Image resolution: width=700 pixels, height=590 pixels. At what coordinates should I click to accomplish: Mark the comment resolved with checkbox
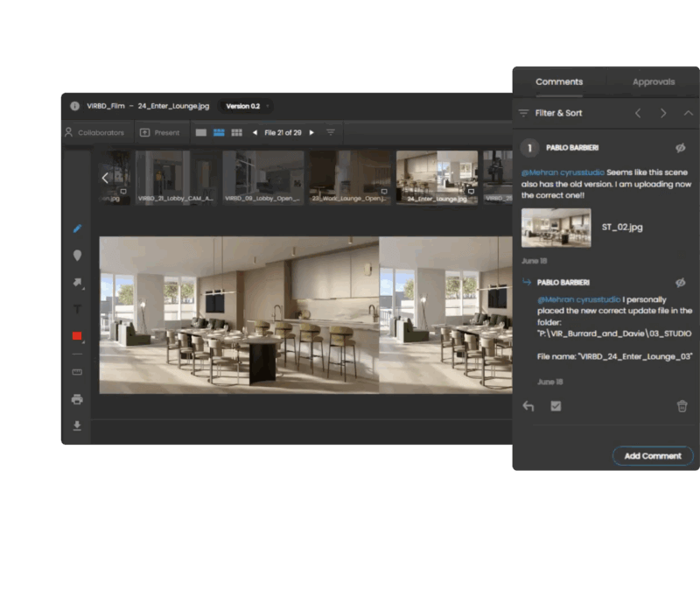coord(556,406)
